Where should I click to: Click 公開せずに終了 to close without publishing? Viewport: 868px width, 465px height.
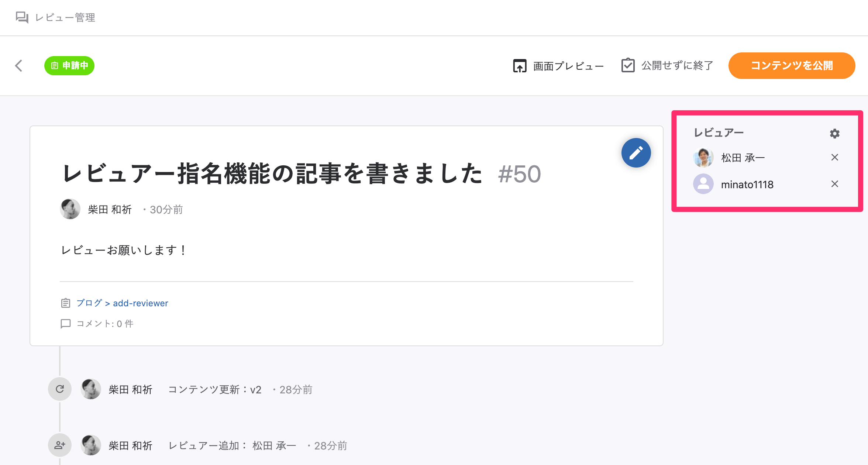click(667, 66)
